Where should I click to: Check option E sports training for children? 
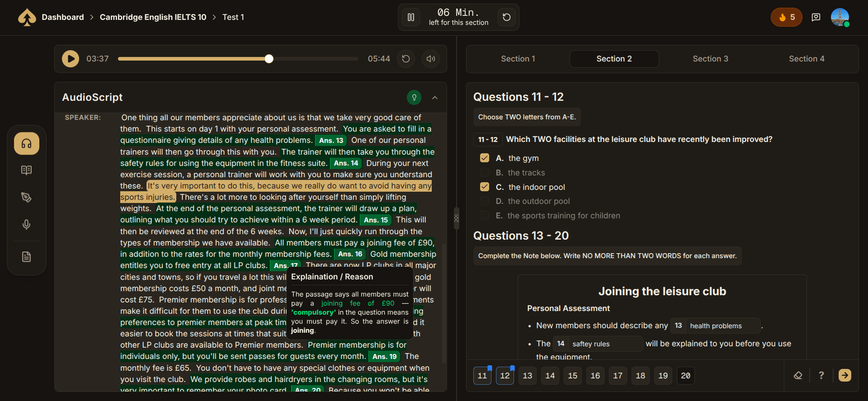pos(485,215)
